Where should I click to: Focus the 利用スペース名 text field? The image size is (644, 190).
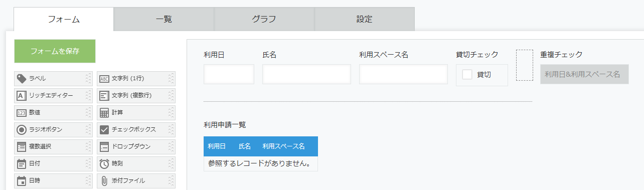point(403,74)
